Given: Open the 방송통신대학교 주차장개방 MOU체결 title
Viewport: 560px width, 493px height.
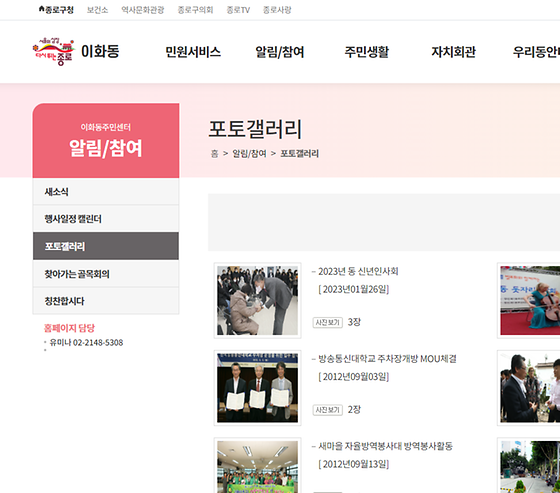Looking at the screenshot, I should click(387, 359).
